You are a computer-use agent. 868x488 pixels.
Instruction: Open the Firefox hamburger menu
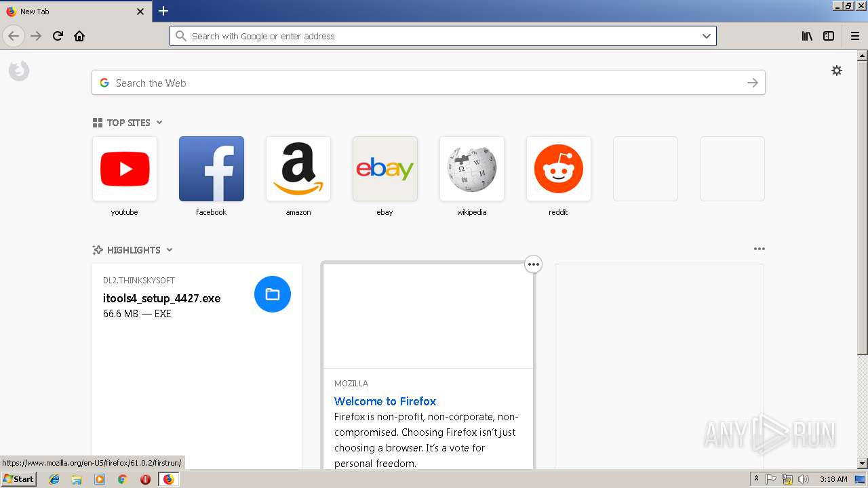click(x=855, y=36)
